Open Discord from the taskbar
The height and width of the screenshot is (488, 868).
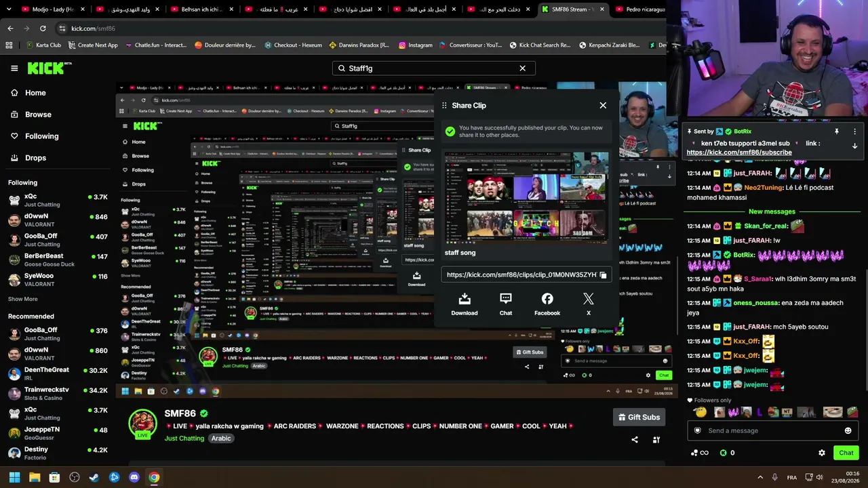[x=134, y=477]
